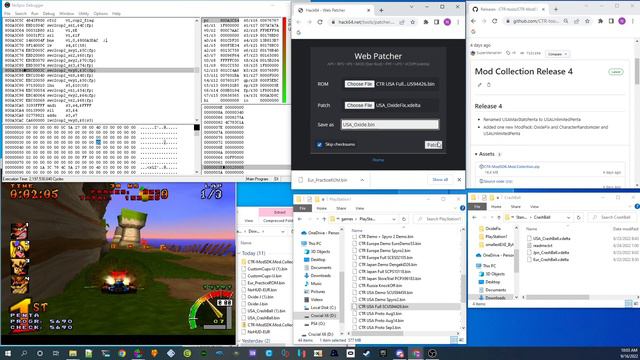Click zoom magnifier icon in GitHub address bar
Viewport: 640px width, 360px height.
(566, 21)
